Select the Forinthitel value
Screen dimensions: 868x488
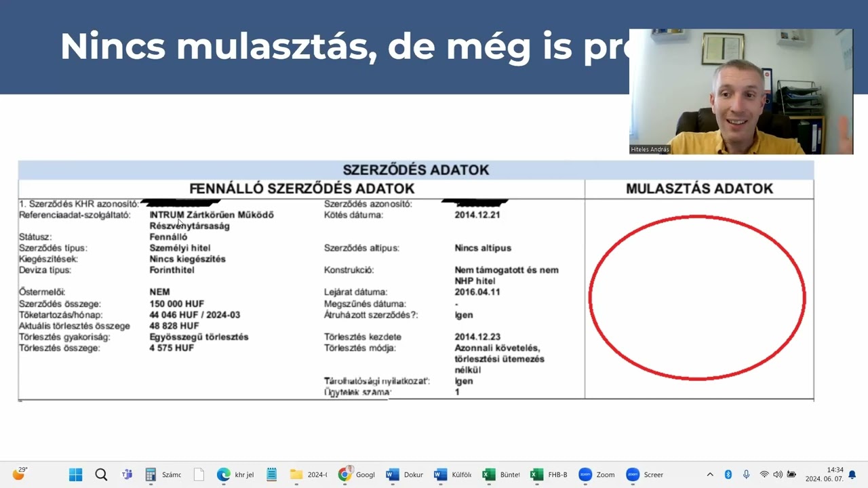coord(172,270)
